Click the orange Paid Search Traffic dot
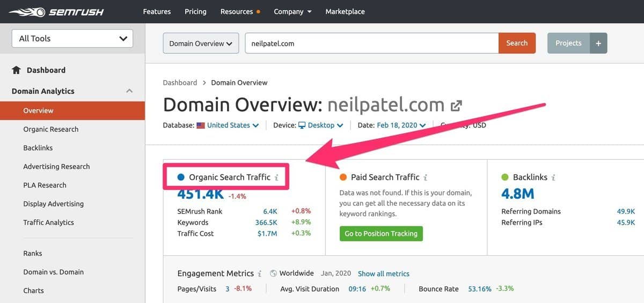Screen dimensions: 644x303 [343, 177]
